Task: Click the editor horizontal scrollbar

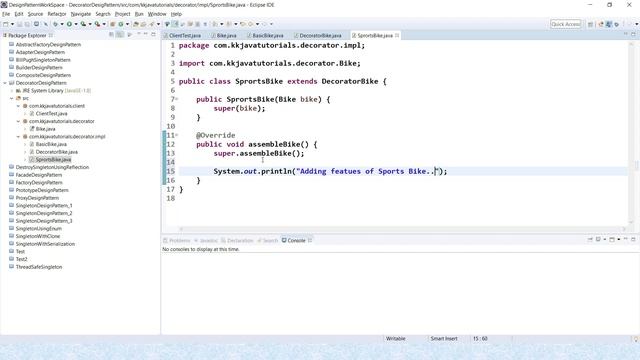Action: point(402,229)
